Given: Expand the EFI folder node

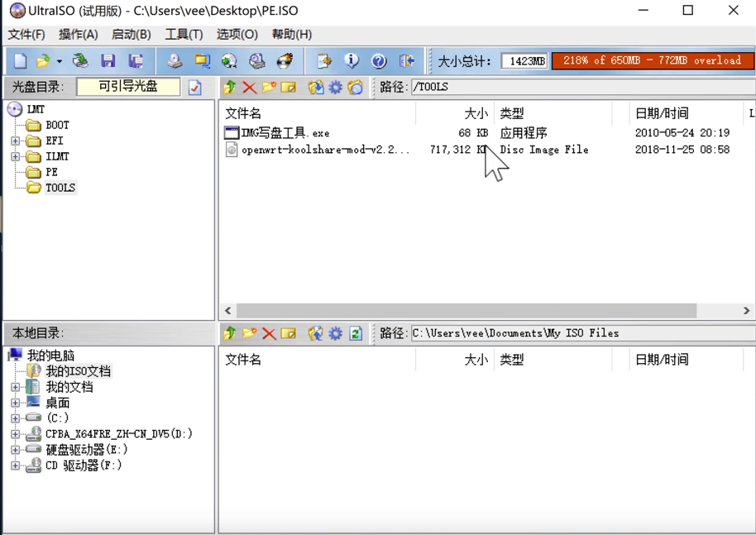Looking at the screenshot, I should point(16,141).
